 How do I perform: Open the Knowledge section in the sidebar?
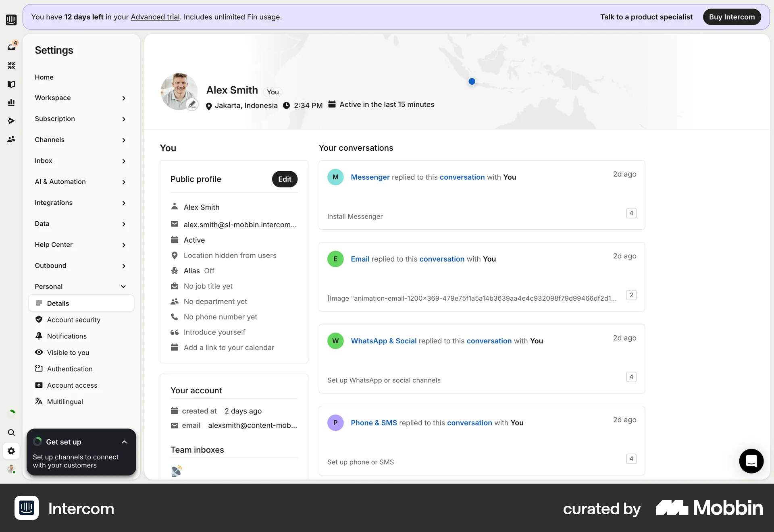[11, 84]
